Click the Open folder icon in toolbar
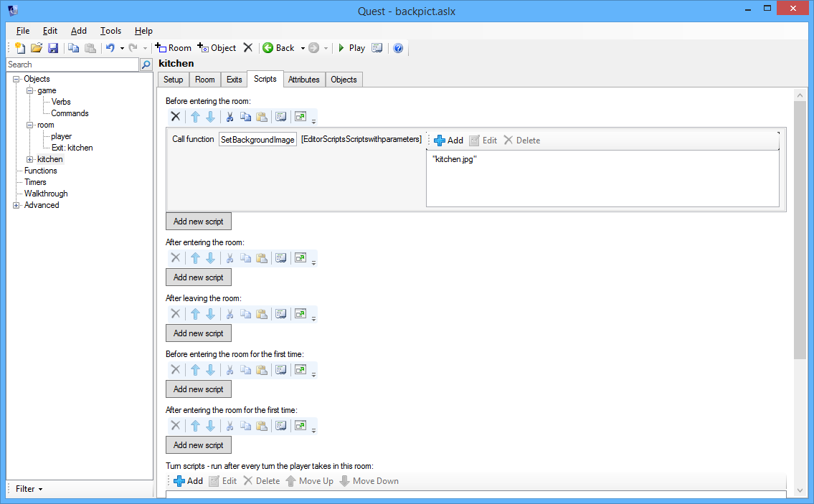The width and height of the screenshot is (814, 504). pos(36,48)
